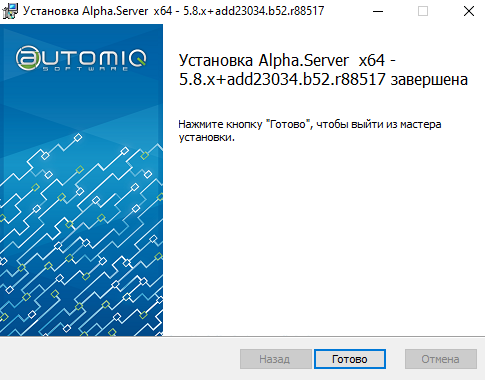Screen dimensions: 485x380
Task: Click the installer icon in the title bar
Action: click(10, 11)
